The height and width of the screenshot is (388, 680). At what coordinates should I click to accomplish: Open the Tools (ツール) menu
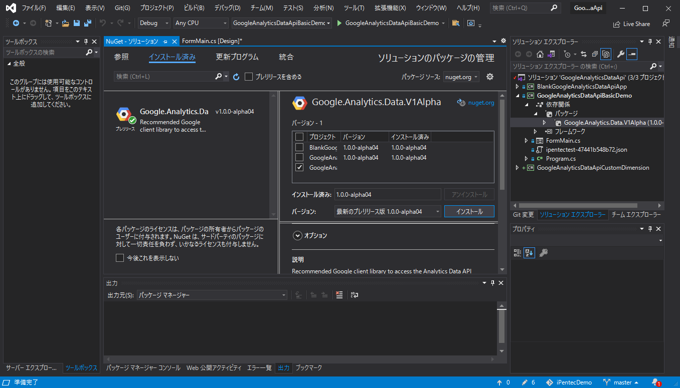(354, 8)
